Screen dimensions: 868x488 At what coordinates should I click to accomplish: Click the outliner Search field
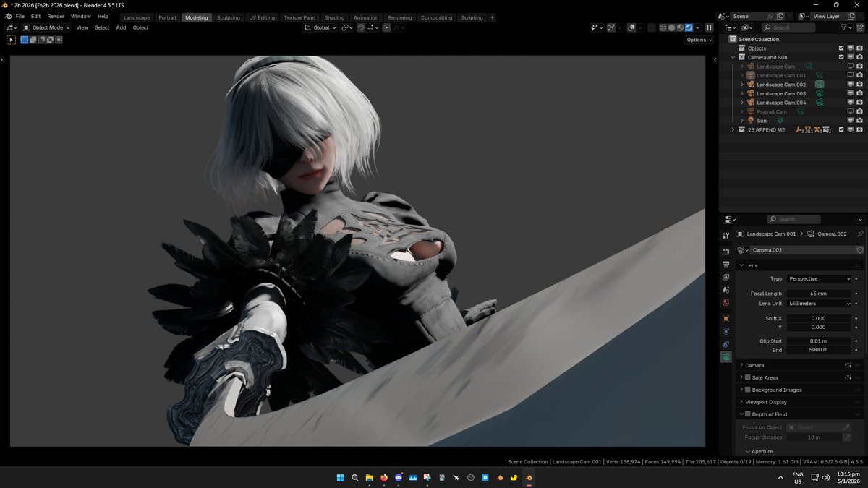(789, 27)
